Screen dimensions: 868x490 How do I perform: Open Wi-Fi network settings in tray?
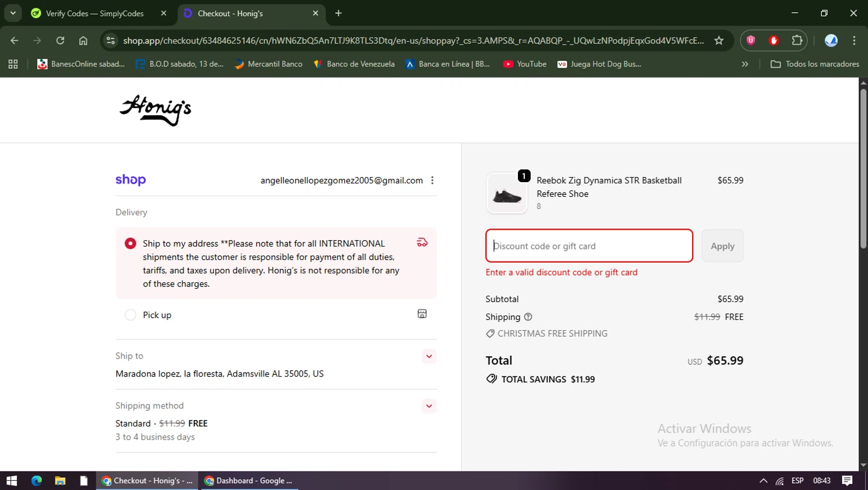coord(780,481)
